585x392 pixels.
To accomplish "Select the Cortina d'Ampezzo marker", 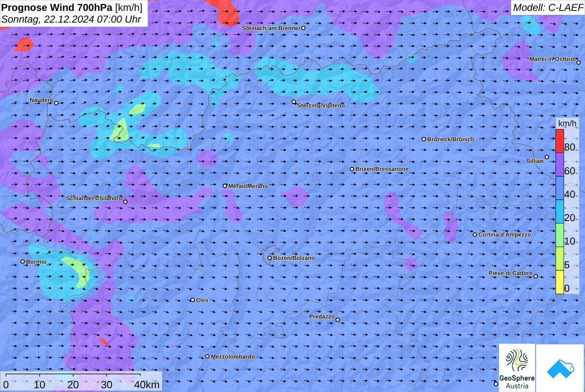I will [475, 234].
